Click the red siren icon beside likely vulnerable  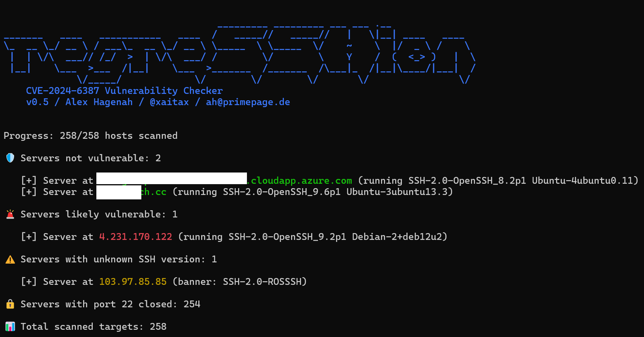point(10,214)
